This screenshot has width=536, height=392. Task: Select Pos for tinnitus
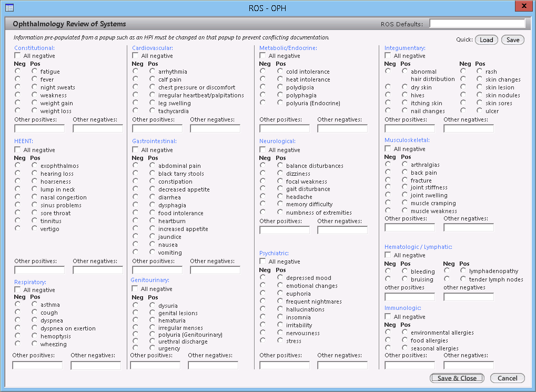pos(34,220)
